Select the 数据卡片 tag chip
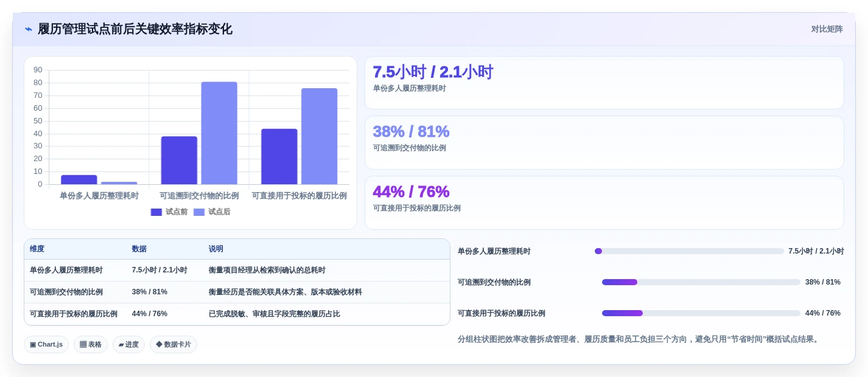The width and height of the screenshot is (868, 377). click(x=173, y=344)
